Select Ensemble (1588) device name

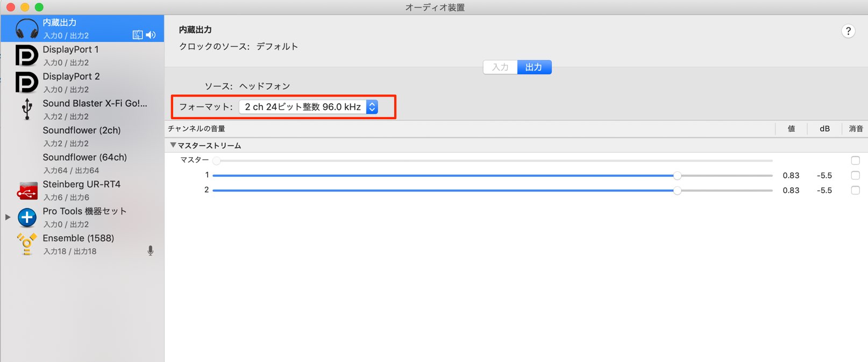tap(79, 238)
